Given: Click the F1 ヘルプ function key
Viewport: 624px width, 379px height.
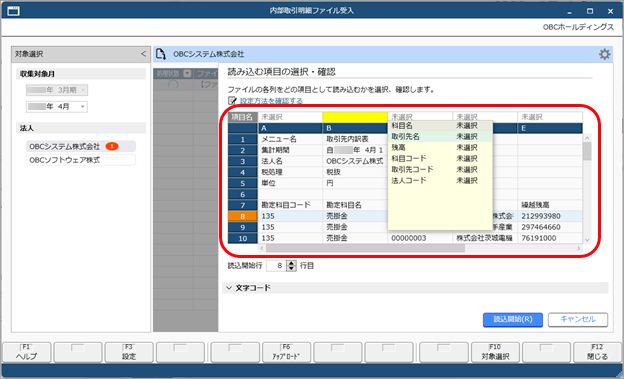Looking at the screenshot, I should [27, 352].
